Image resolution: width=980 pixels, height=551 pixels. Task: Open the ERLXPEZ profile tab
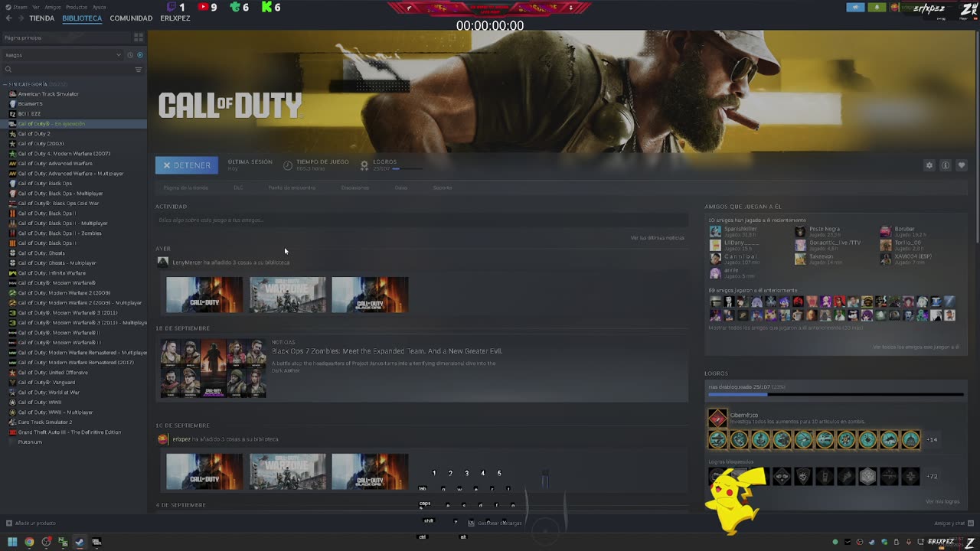pyautogui.click(x=175, y=18)
